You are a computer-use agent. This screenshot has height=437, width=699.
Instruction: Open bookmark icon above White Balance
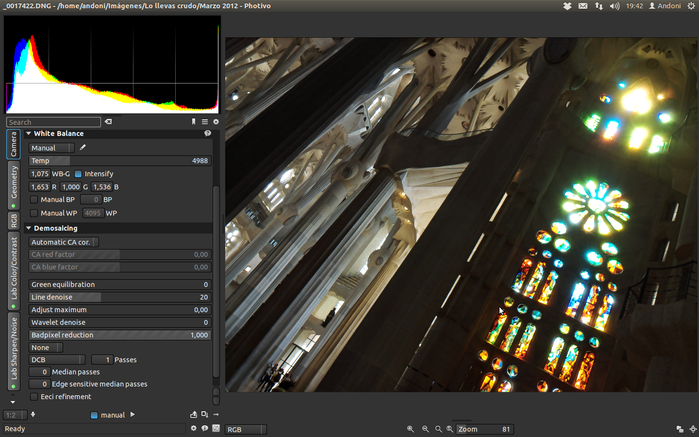pos(193,122)
